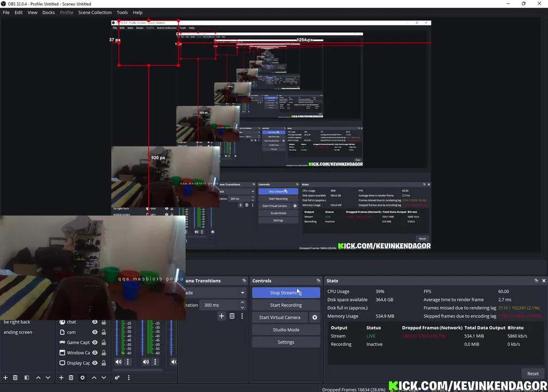Float the Controls dock with its pop-out icon
The width and height of the screenshot is (548, 392).
pyautogui.click(x=318, y=280)
